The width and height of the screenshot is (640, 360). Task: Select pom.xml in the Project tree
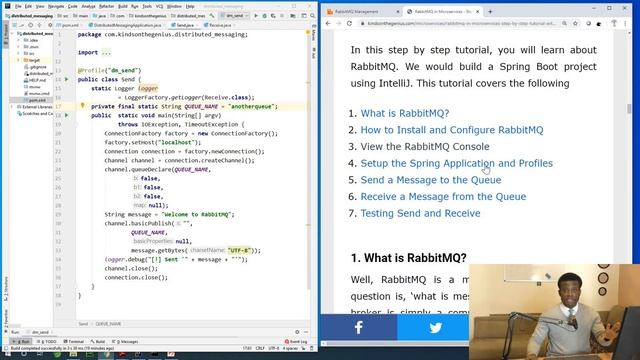[36, 100]
